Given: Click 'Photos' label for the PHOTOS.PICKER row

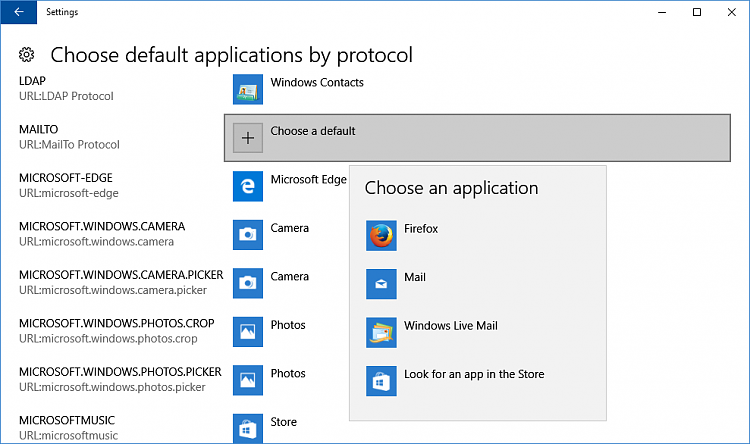Looking at the screenshot, I should coord(288,373).
